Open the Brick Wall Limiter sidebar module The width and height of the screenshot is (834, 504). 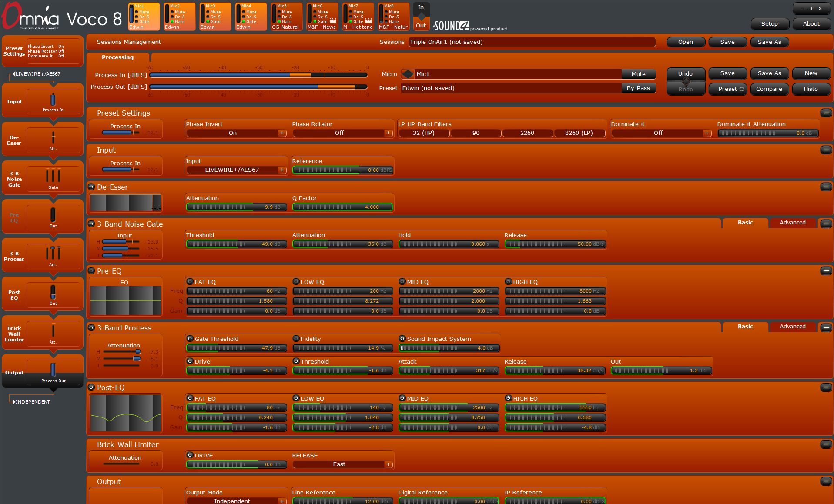tap(42, 334)
